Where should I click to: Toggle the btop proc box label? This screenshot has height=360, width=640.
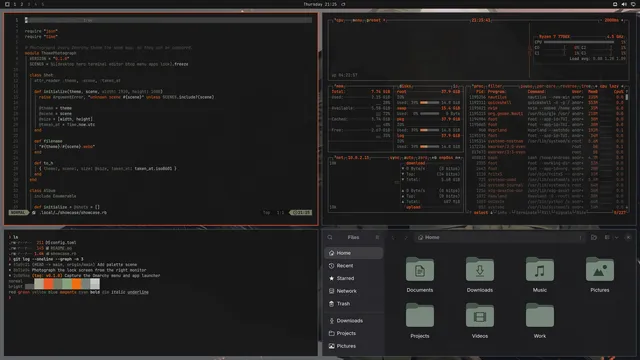click(478, 86)
